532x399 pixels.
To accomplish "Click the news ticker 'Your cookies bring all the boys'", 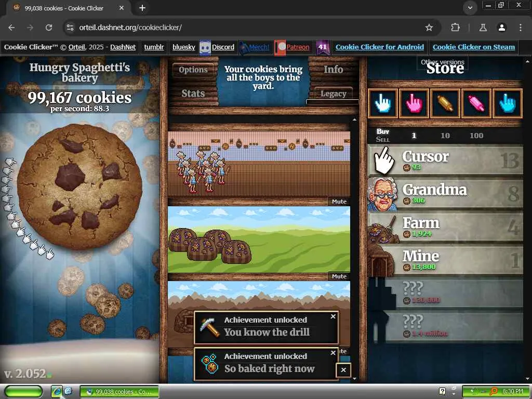I will pyautogui.click(x=263, y=77).
